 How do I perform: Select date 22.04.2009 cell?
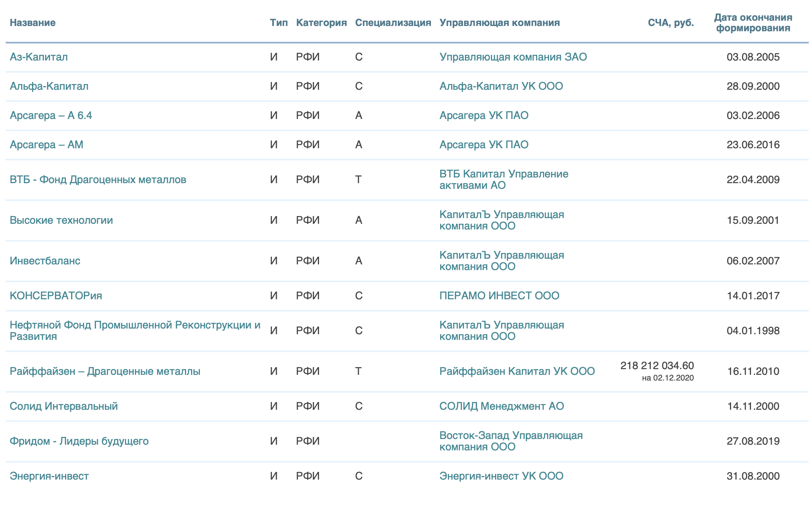coord(753,179)
